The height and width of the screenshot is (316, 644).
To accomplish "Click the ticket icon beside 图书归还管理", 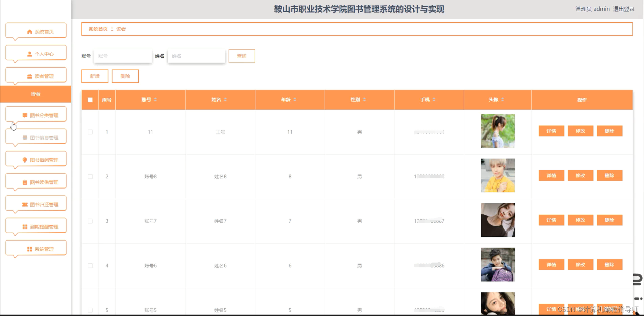I will [25, 205].
